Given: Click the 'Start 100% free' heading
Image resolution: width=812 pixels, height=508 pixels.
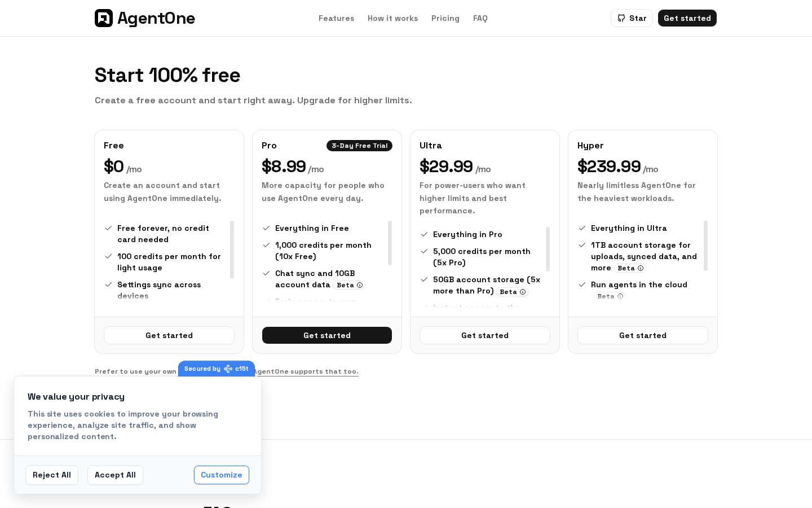Looking at the screenshot, I should click(x=167, y=75).
